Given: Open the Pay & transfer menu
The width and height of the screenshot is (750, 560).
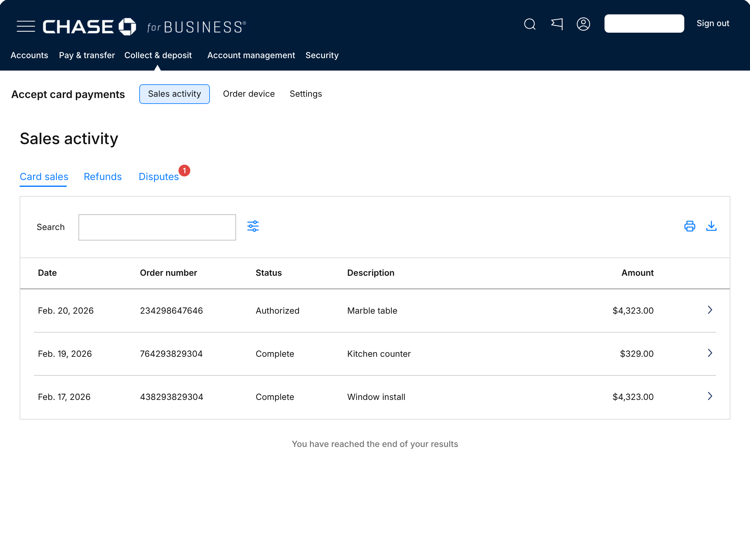Looking at the screenshot, I should 87,55.
